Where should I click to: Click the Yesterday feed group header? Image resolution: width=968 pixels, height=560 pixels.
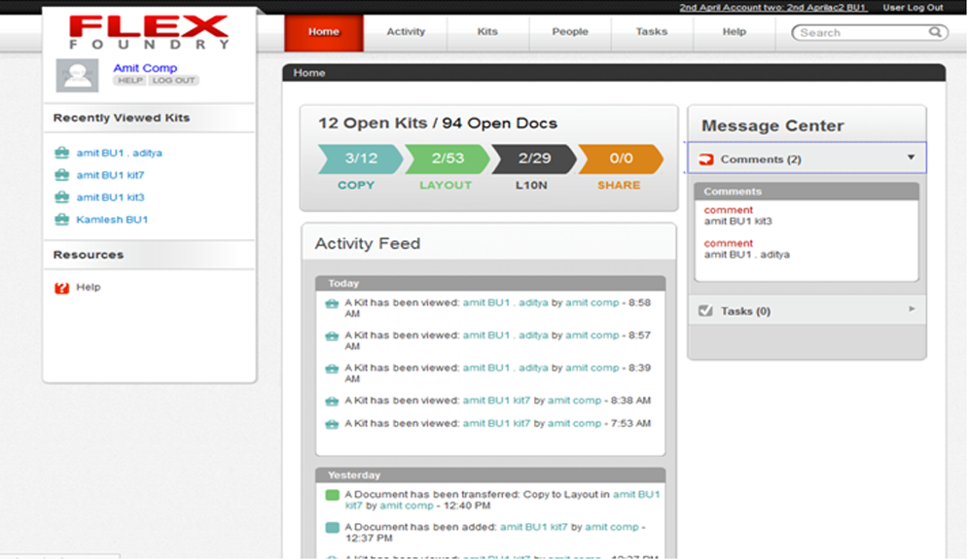[490, 474]
